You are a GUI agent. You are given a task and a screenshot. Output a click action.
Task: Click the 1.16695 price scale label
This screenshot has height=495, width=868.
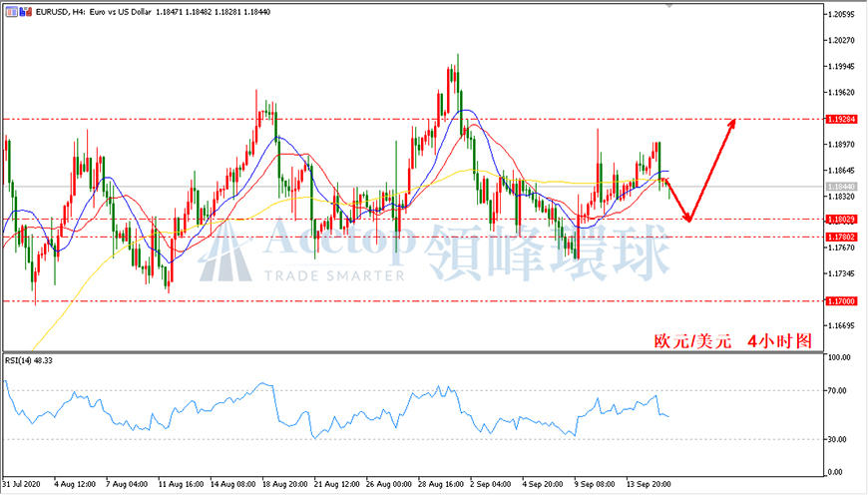(842, 325)
